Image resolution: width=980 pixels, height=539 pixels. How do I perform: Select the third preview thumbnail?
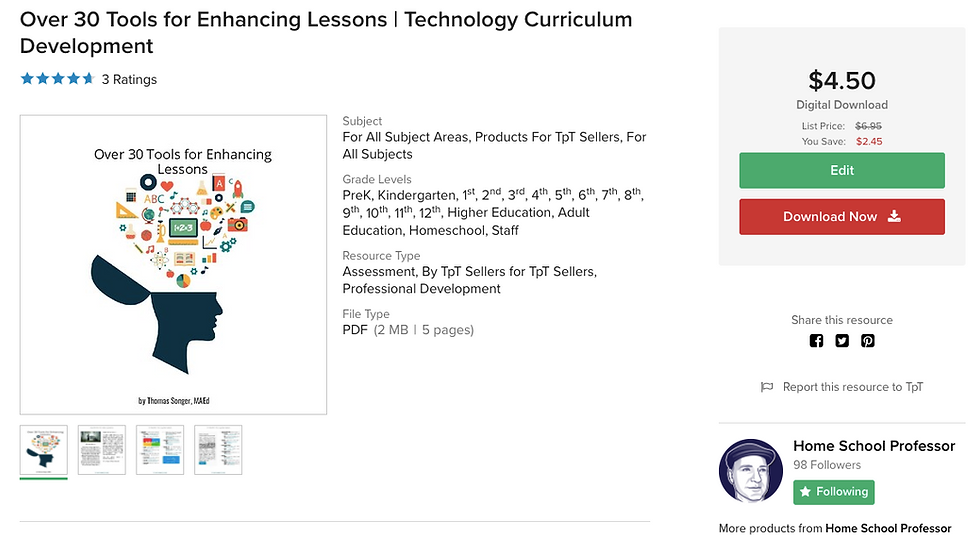160,450
